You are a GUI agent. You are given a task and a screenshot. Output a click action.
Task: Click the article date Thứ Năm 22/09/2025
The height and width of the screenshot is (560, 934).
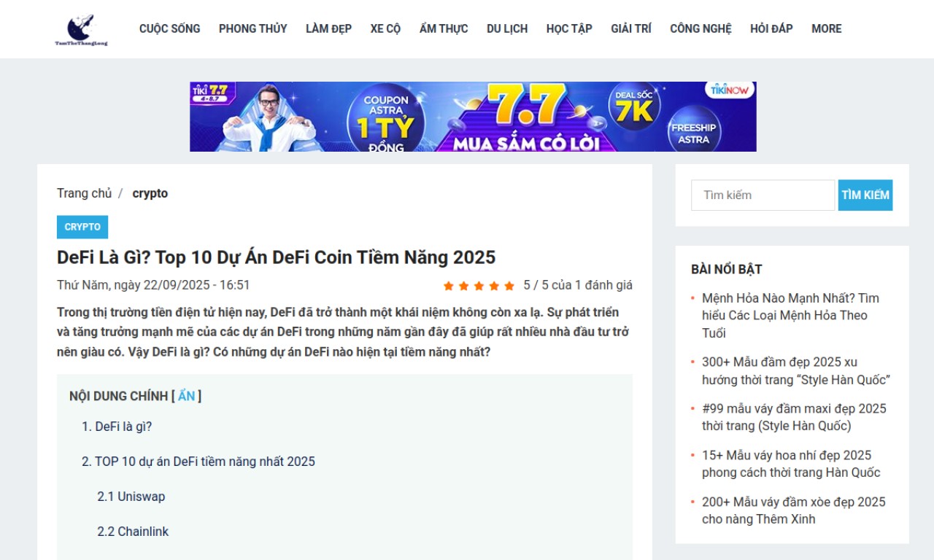[153, 285]
